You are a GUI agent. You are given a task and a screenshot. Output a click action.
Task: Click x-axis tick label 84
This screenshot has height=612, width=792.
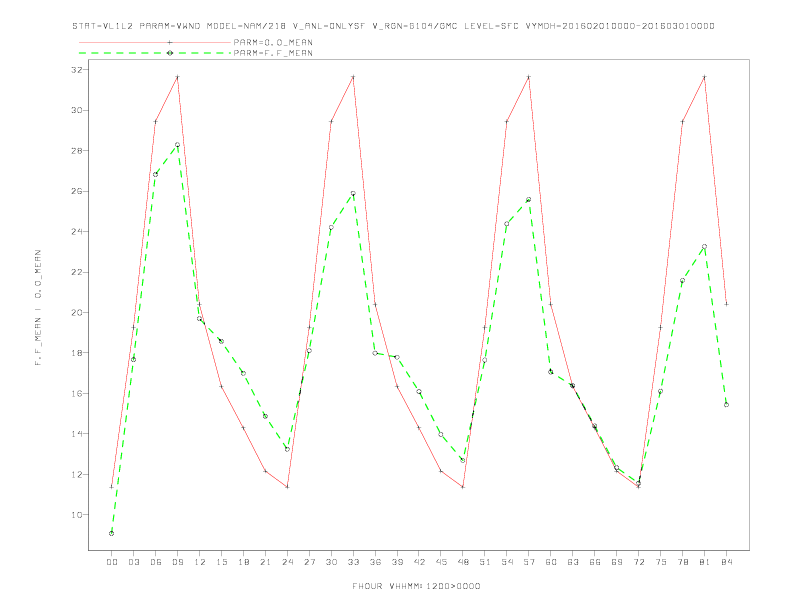click(726, 562)
